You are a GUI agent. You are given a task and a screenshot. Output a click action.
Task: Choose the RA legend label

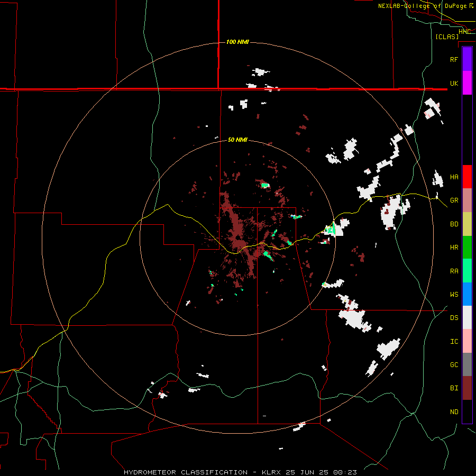(x=454, y=271)
